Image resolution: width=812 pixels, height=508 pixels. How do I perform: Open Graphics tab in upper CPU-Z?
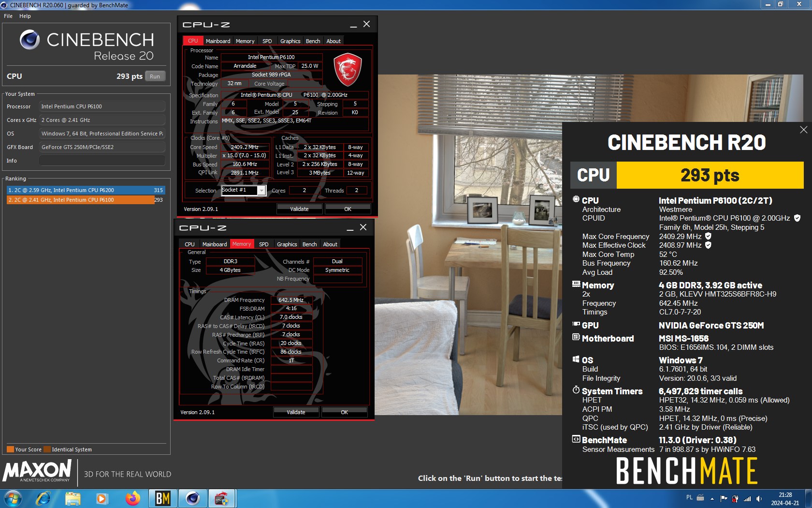pos(290,41)
